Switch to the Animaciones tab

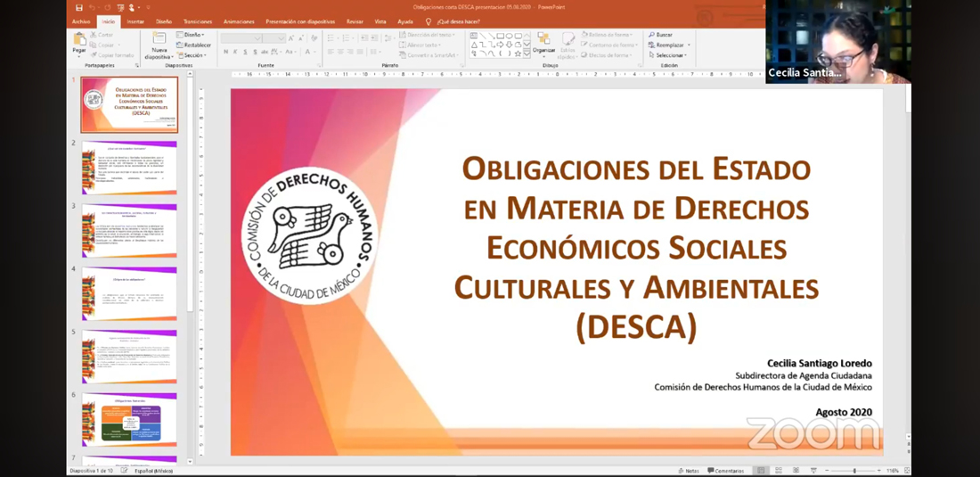[x=239, y=21]
